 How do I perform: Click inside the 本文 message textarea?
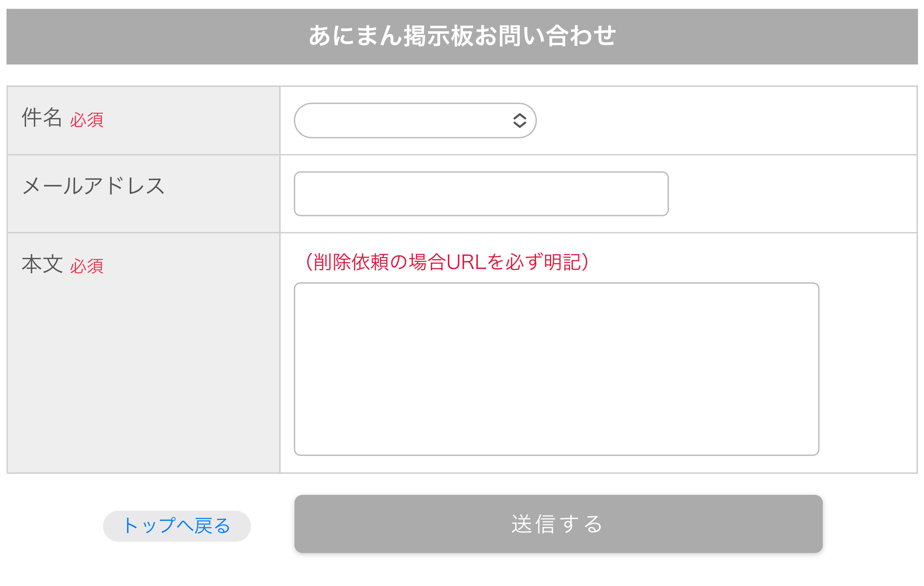(557, 369)
